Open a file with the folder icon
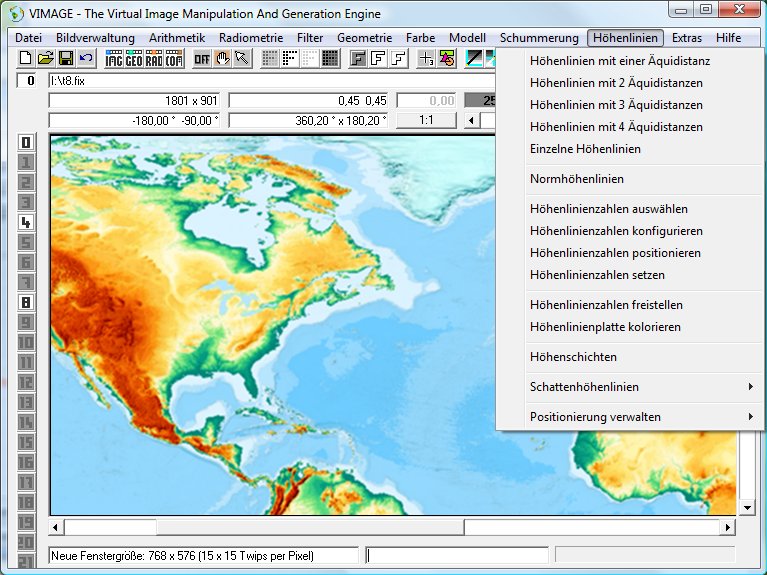This screenshot has width=767, height=575. (46, 59)
